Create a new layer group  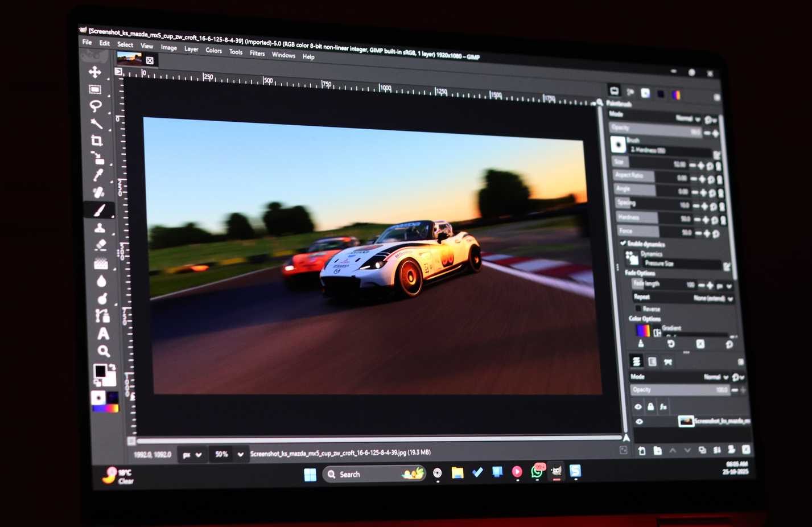(657, 451)
